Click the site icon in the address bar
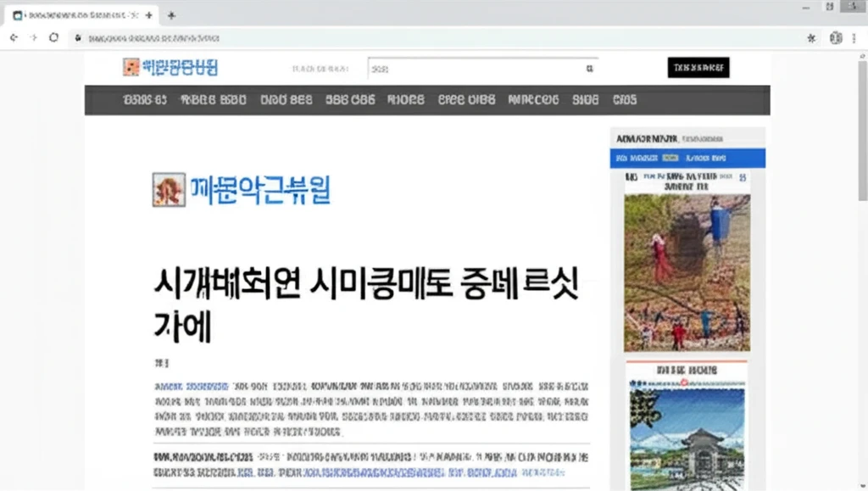Viewport: 868px width, 491px height. (x=78, y=38)
